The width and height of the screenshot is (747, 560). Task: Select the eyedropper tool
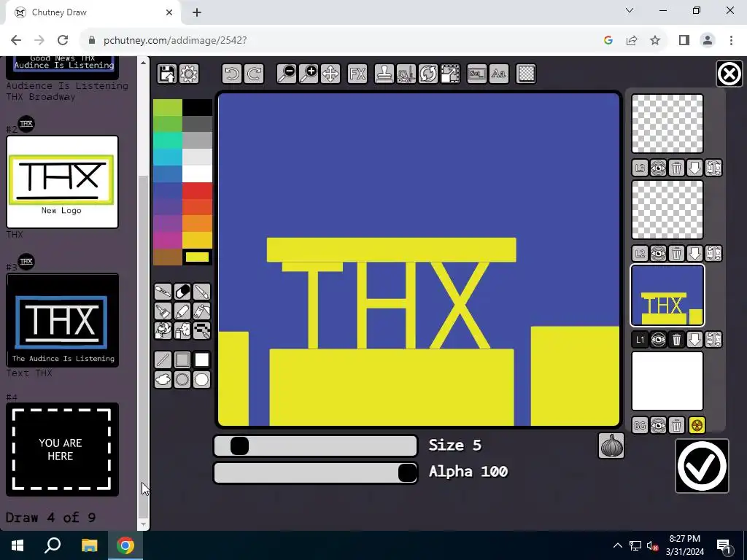163,292
